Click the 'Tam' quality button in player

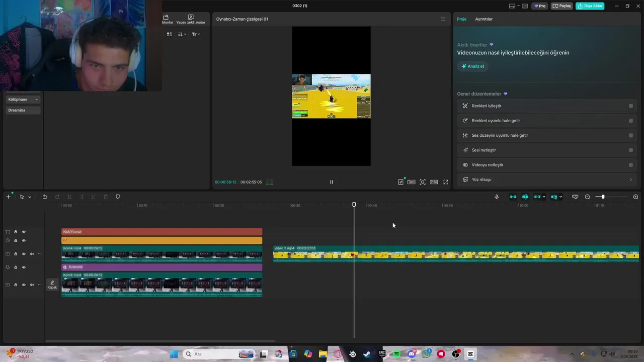pyautogui.click(x=412, y=182)
